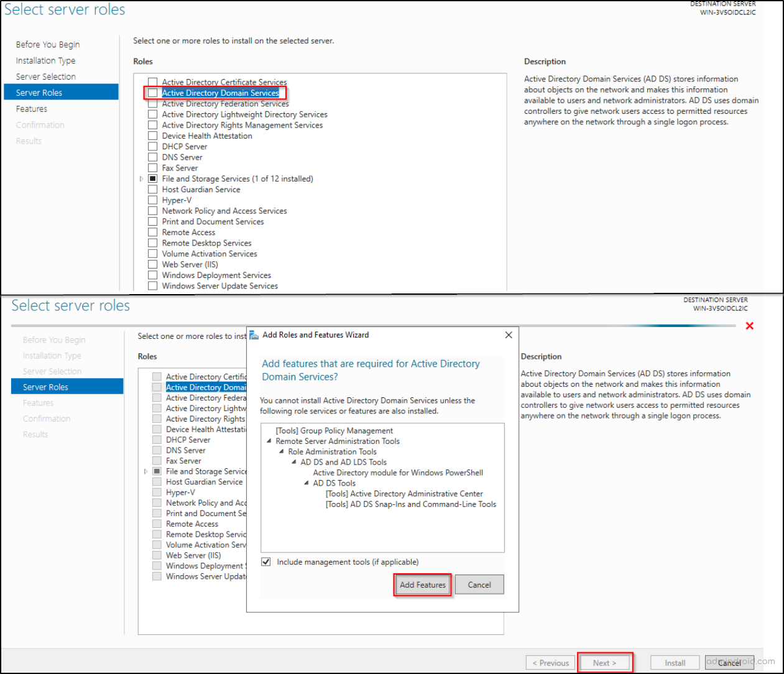784x674 pixels.
Task: Click the wizard icon in the dialog title bar
Action: pos(253,335)
